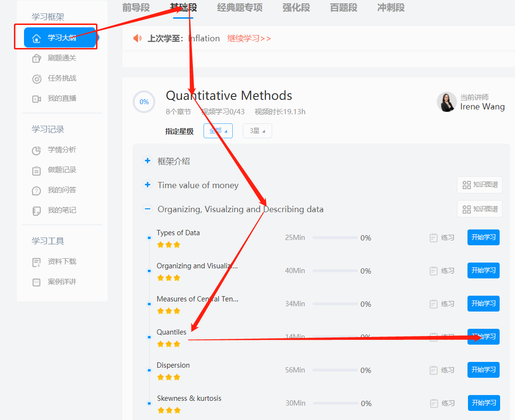
Task: Open the 案例详讲 icon
Action: (x=36, y=282)
